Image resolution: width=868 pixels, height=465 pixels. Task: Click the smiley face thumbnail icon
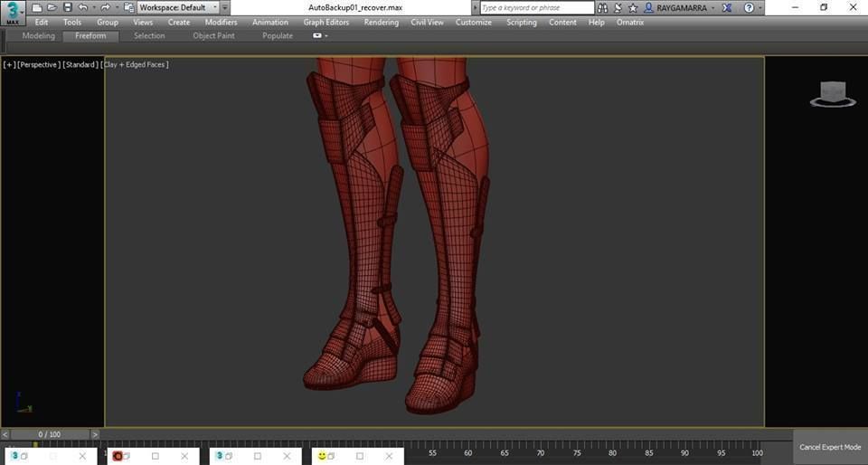click(322, 456)
